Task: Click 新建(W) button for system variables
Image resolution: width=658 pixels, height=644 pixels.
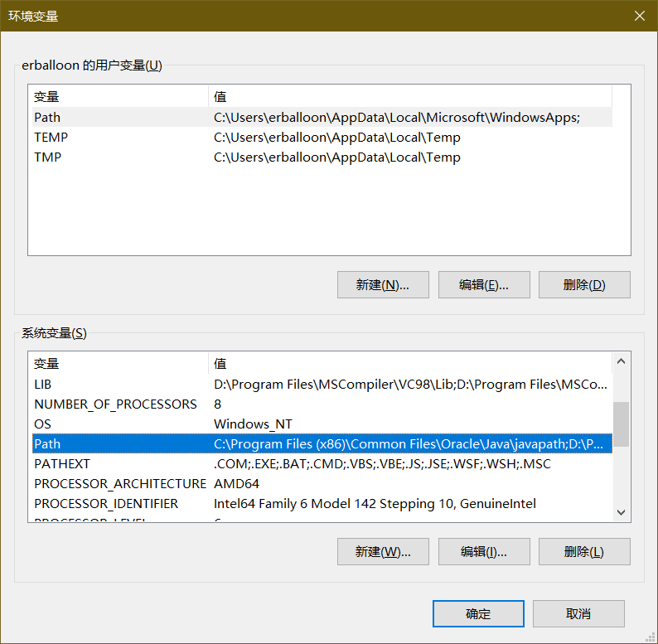Action: 383,551
